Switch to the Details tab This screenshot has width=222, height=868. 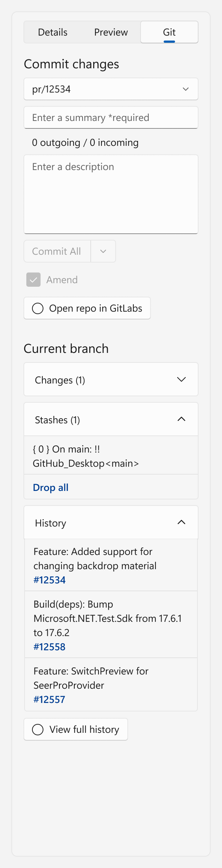(52, 32)
